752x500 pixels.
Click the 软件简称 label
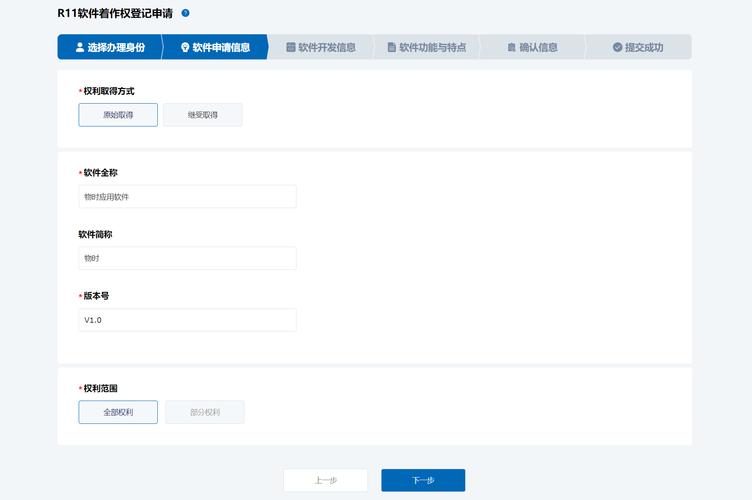point(95,234)
